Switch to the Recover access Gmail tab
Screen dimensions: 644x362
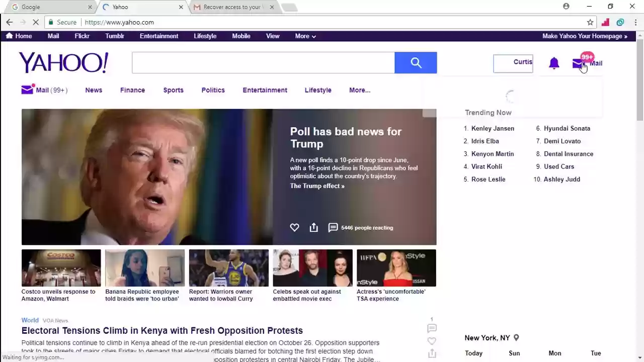pyautogui.click(x=234, y=7)
